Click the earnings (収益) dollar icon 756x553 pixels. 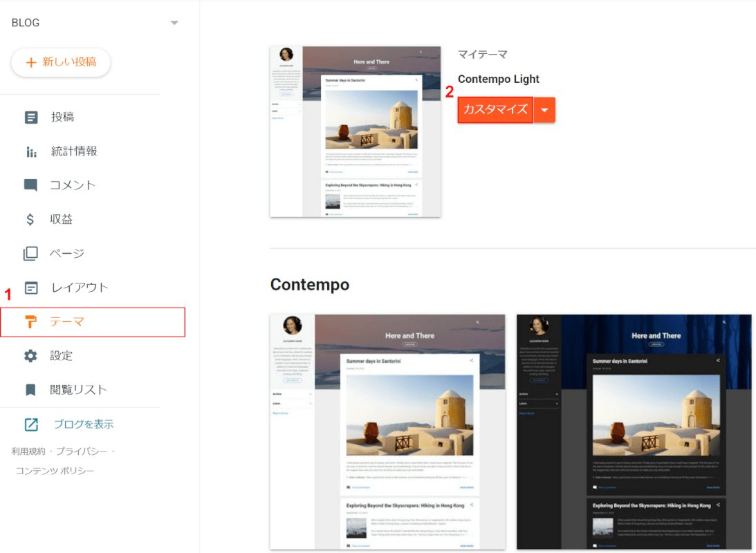tap(30, 220)
